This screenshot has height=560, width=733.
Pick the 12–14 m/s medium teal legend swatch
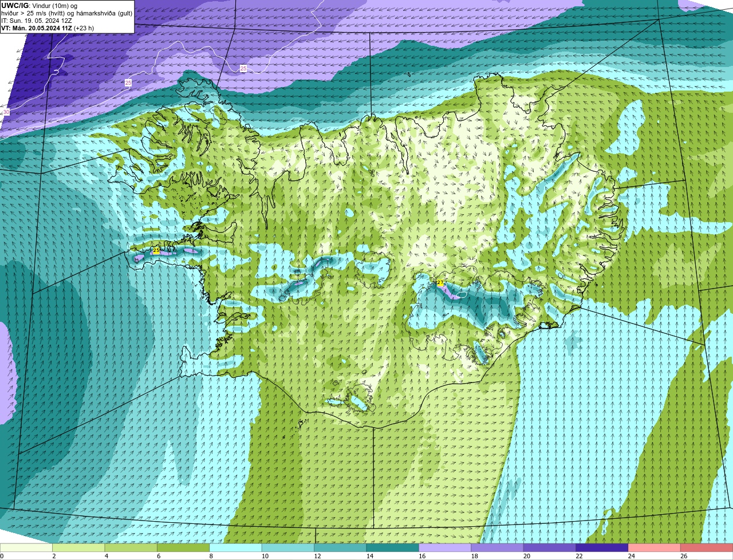click(x=340, y=547)
